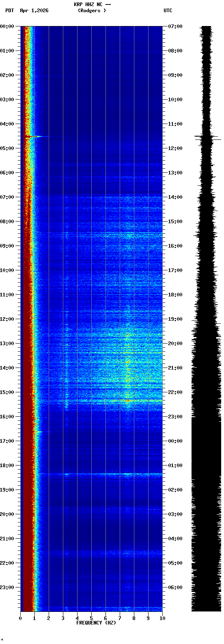Click the UTC time label "02:00"
This screenshot has width=224, height=644.
point(175,490)
